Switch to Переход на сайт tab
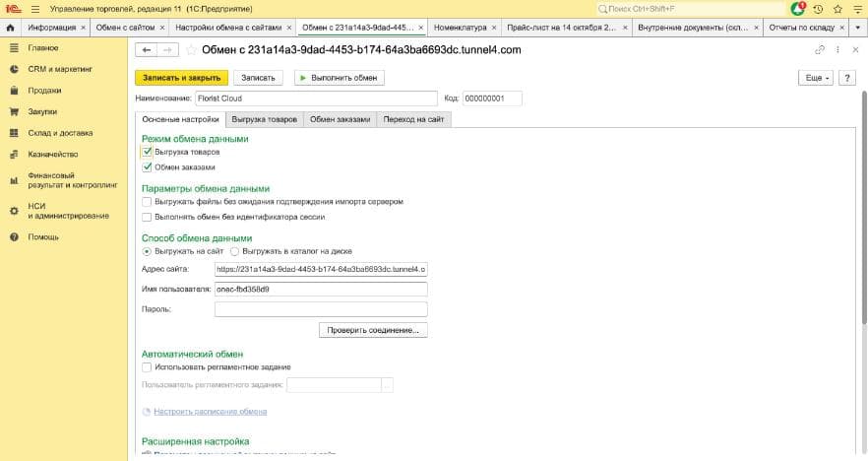 tap(413, 119)
